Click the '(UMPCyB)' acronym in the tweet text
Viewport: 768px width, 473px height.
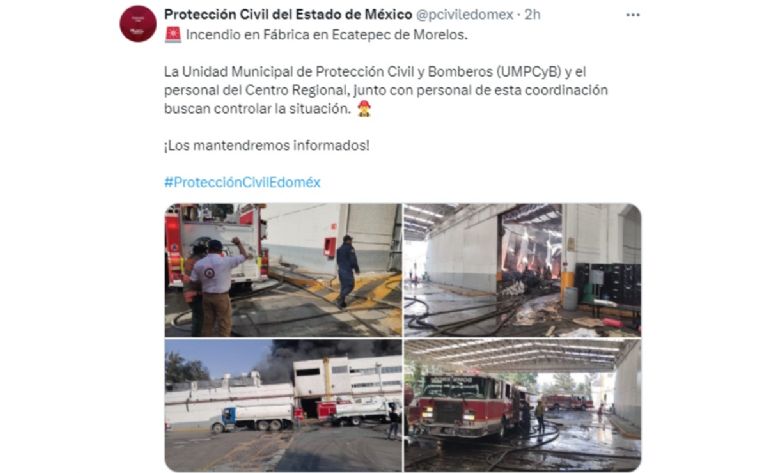(x=528, y=72)
